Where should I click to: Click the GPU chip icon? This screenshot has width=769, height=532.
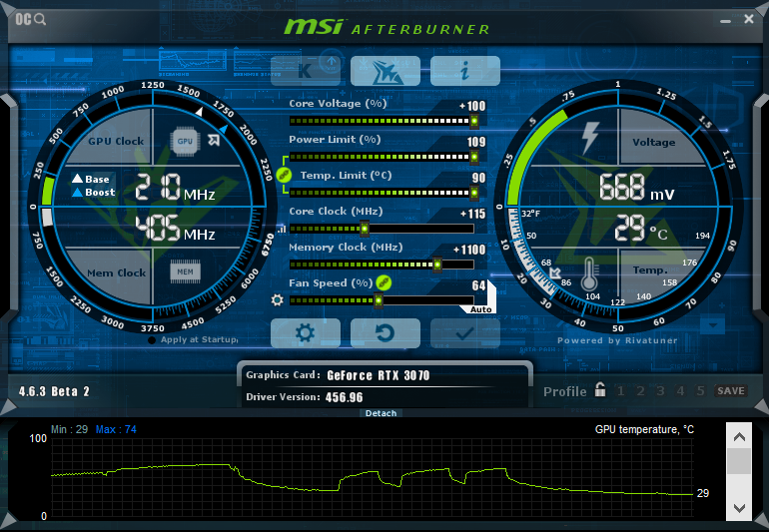coord(185,141)
